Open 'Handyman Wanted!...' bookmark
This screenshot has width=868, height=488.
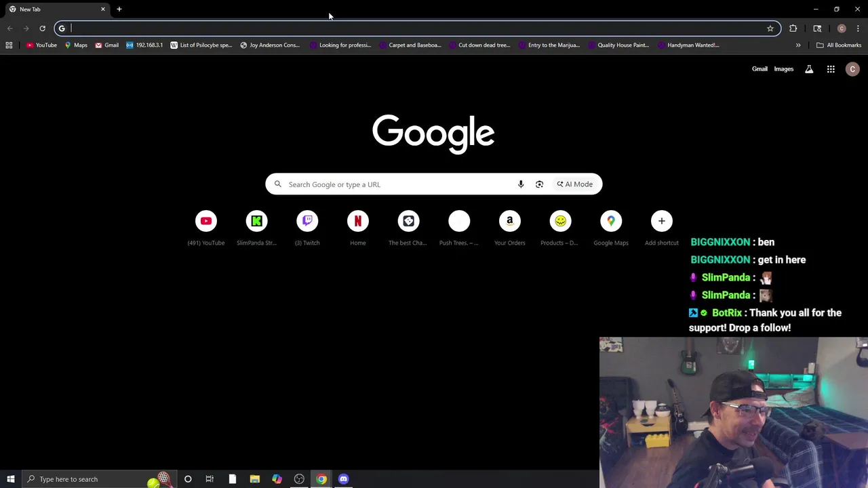click(688, 45)
